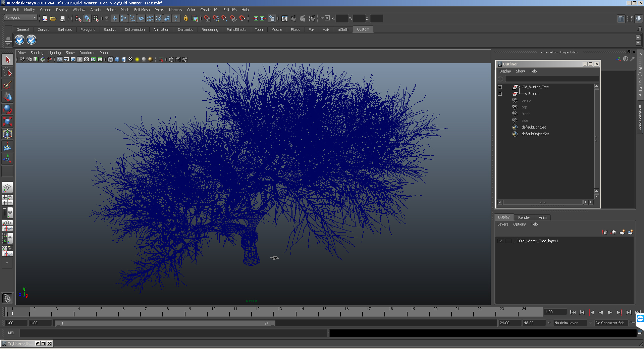Click second custom shelf checkmark button
This screenshot has width=644, height=349.
(31, 40)
